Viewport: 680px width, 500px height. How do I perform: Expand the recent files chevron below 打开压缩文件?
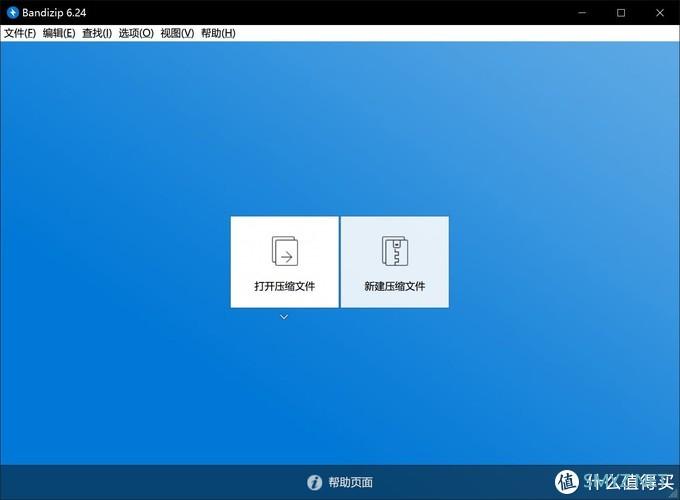(284, 317)
